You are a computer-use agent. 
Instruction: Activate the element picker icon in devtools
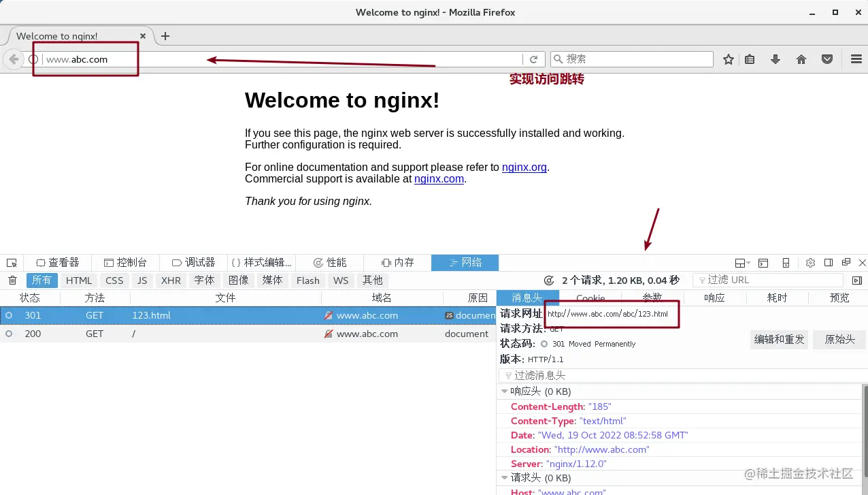pos(12,263)
